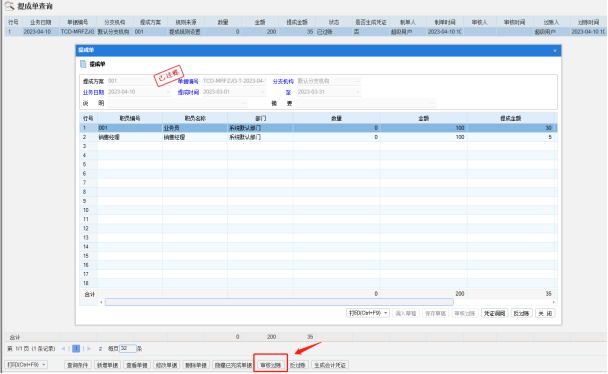The height and width of the screenshot is (374, 608).
Task: Select page 1 in the pagination
Action: click(x=76, y=348)
